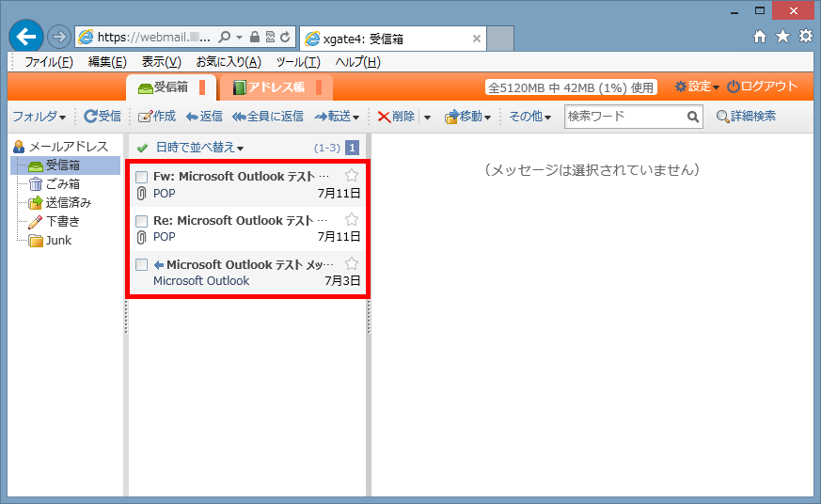Expand the 設定 settings dropdown
821x504 pixels.
[x=697, y=87]
